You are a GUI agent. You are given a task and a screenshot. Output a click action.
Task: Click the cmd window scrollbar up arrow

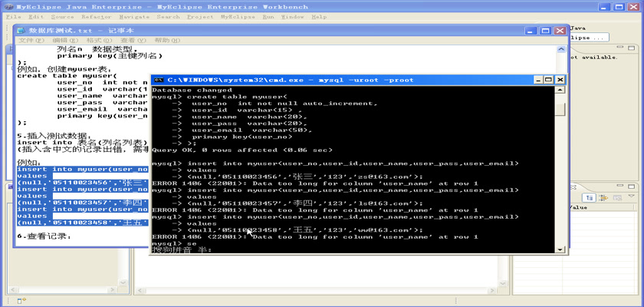pos(560,90)
